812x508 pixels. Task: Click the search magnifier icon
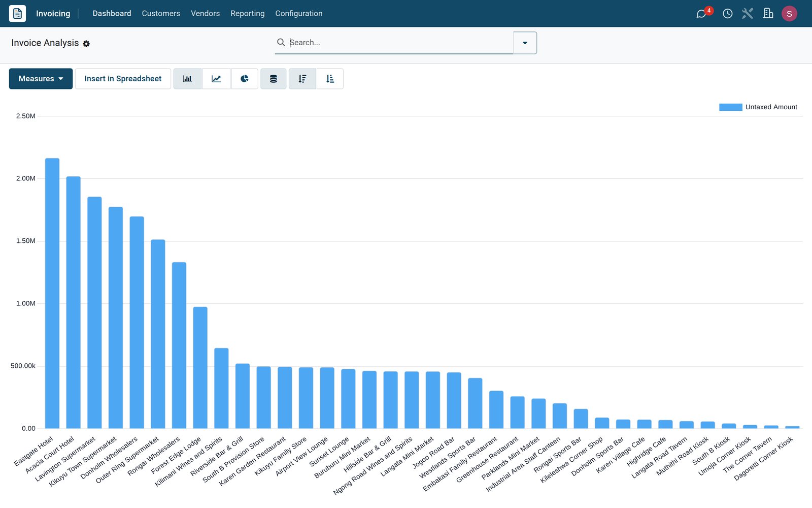tap(281, 42)
